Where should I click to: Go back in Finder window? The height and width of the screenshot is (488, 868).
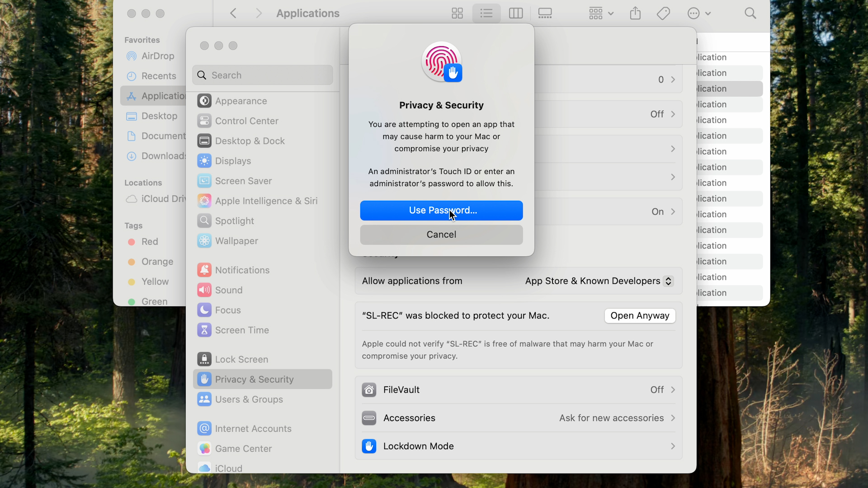click(233, 14)
